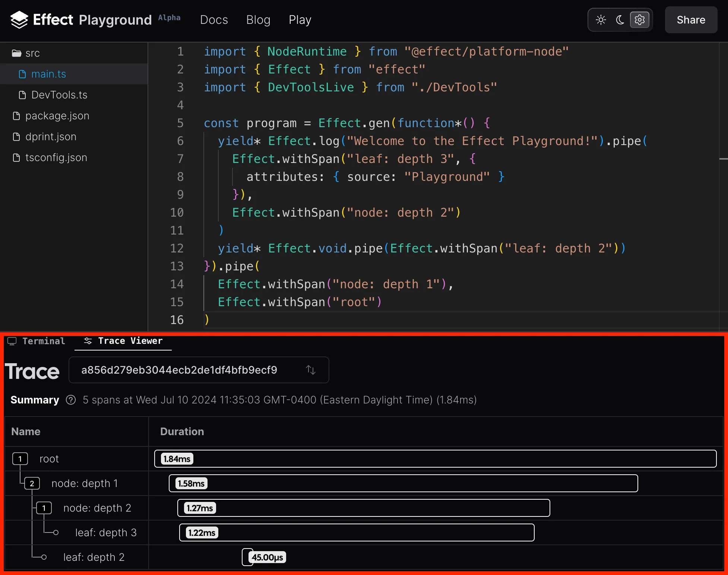Click the settings gear icon
Image resolution: width=728 pixels, height=575 pixels.
[639, 19]
